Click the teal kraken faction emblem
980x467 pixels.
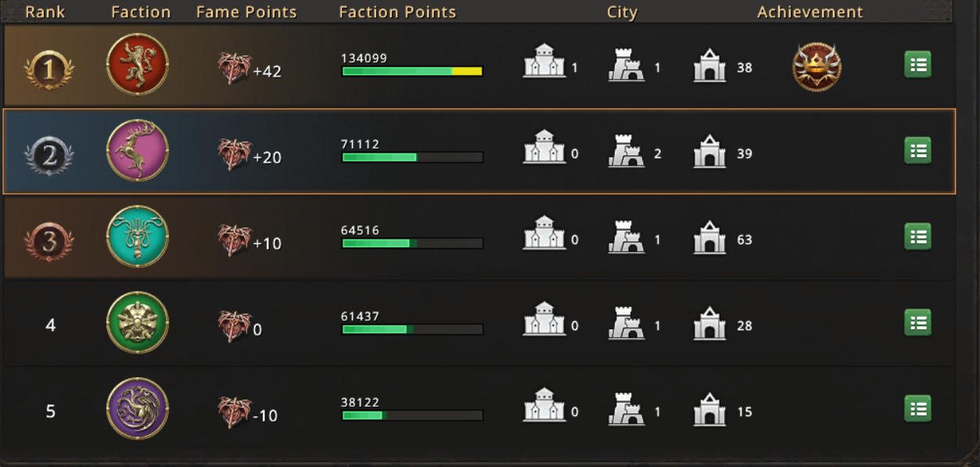[138, 236]
